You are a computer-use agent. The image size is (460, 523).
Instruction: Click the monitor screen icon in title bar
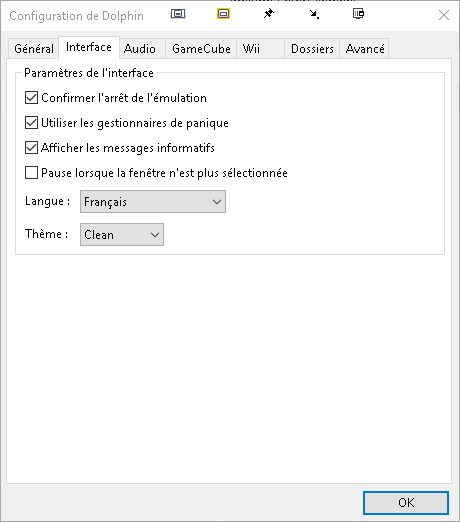click(359, 14)
